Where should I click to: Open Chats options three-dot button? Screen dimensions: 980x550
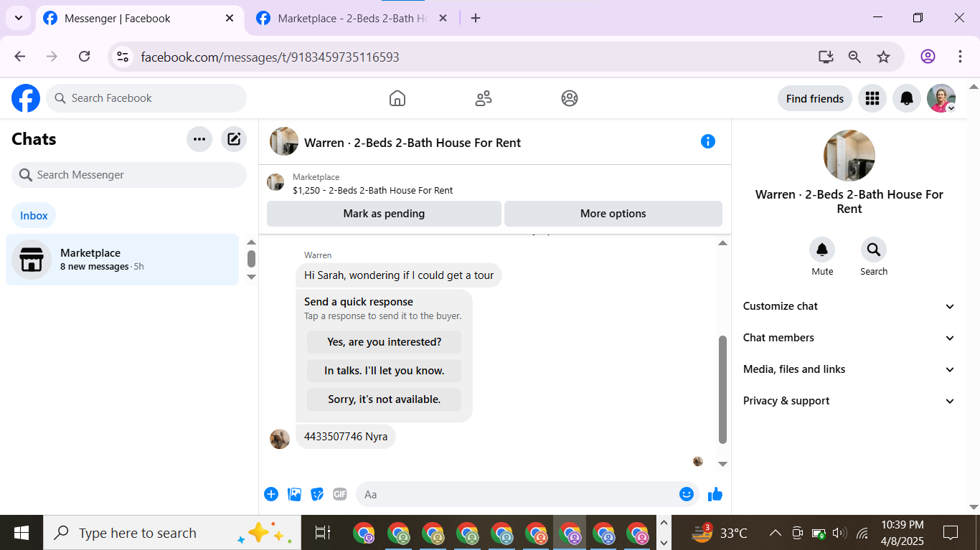click(199, 139)
